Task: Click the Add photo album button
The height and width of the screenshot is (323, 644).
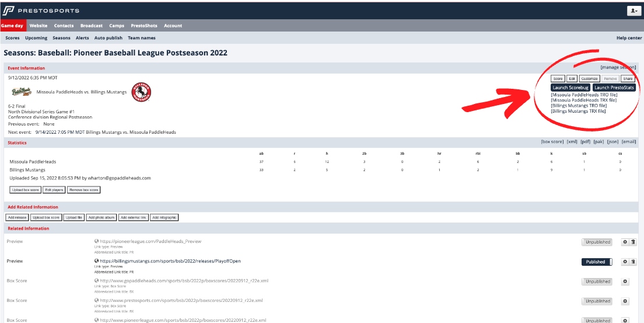Action: point(101,217)
